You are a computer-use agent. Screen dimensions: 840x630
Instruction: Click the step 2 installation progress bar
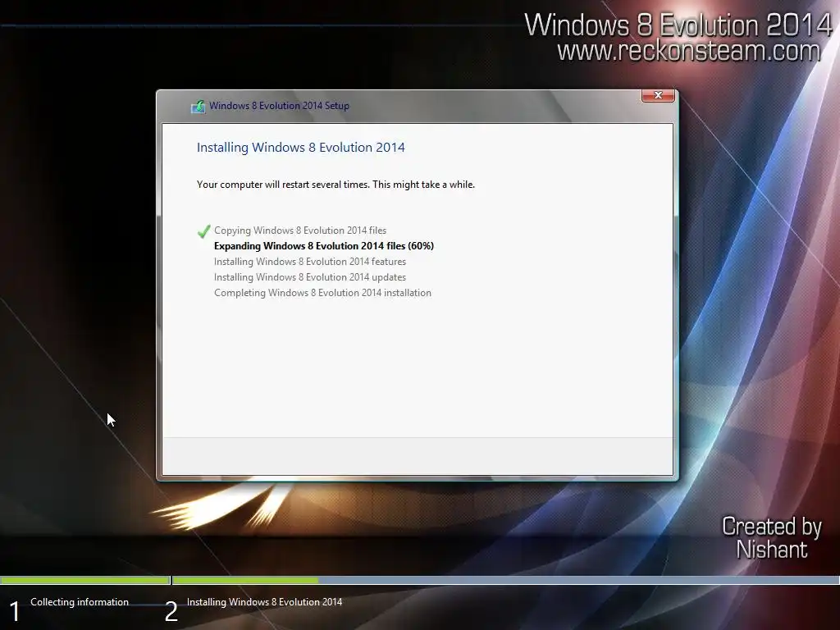[505, 580]
